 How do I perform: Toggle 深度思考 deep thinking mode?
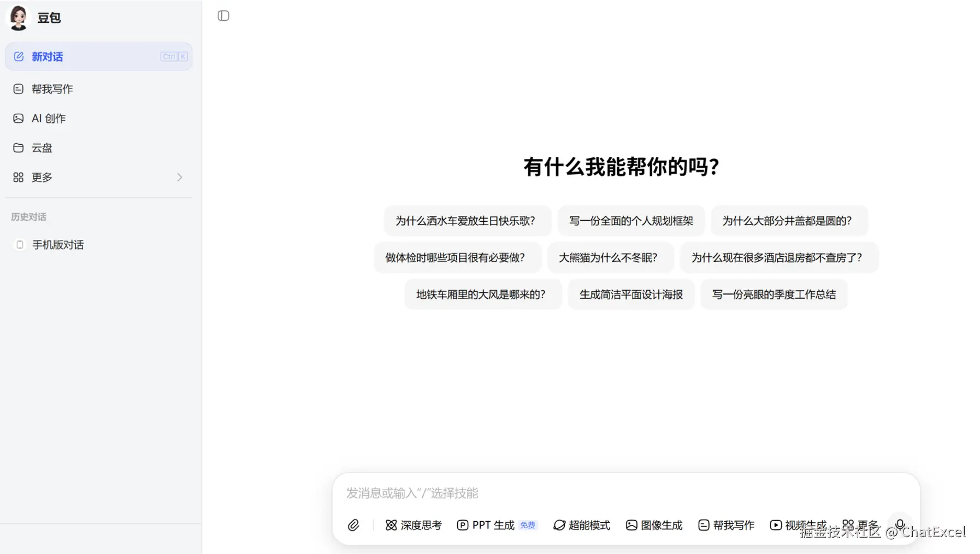pyautogui.click(x=414, y=525)
